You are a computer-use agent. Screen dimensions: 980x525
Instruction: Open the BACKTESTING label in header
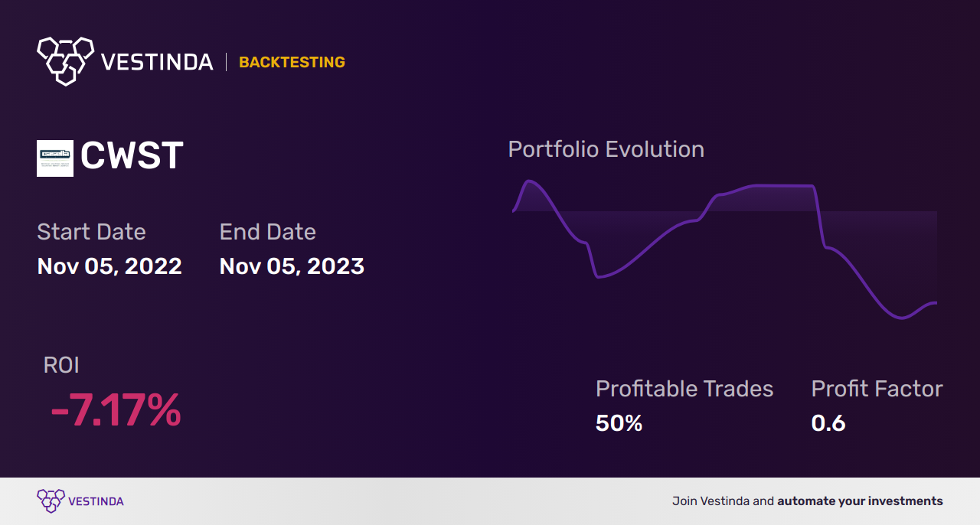click(x=292, y=63)
